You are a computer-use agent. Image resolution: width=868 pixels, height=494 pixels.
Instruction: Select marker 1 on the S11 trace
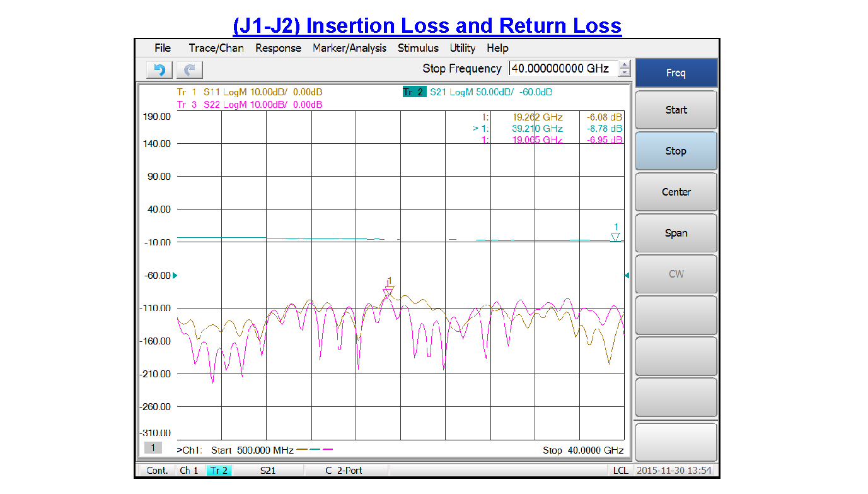388,290
